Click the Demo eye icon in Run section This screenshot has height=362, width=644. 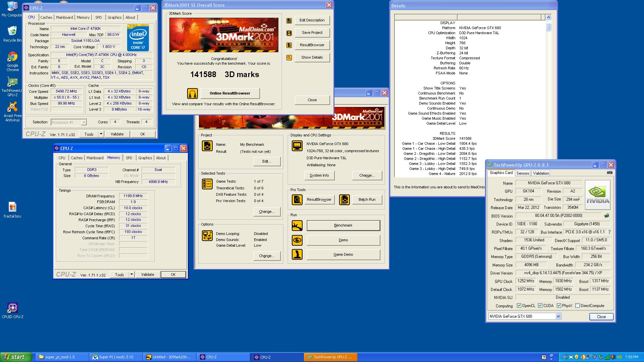(297, 240)
